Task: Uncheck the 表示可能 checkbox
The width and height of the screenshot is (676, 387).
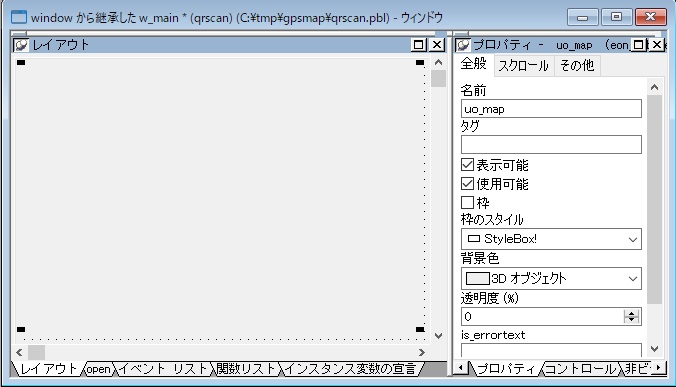Action: pyautogui.click(x=467, y=165)
